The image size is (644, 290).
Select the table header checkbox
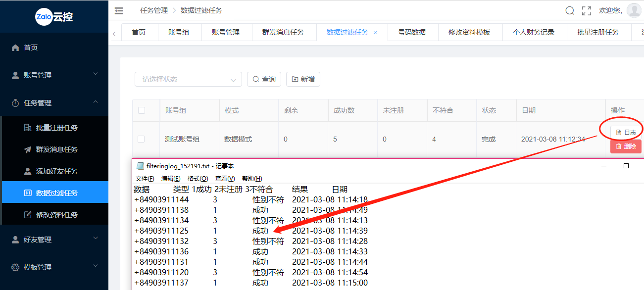(x=142, y=110)
